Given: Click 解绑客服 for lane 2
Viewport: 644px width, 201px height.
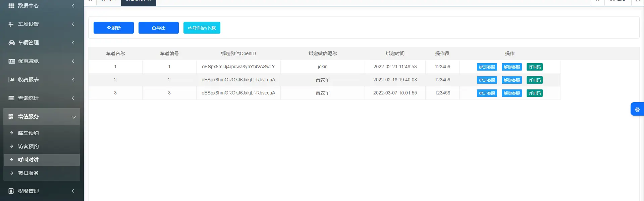Looking at the screenshot, I should (512, 80).
